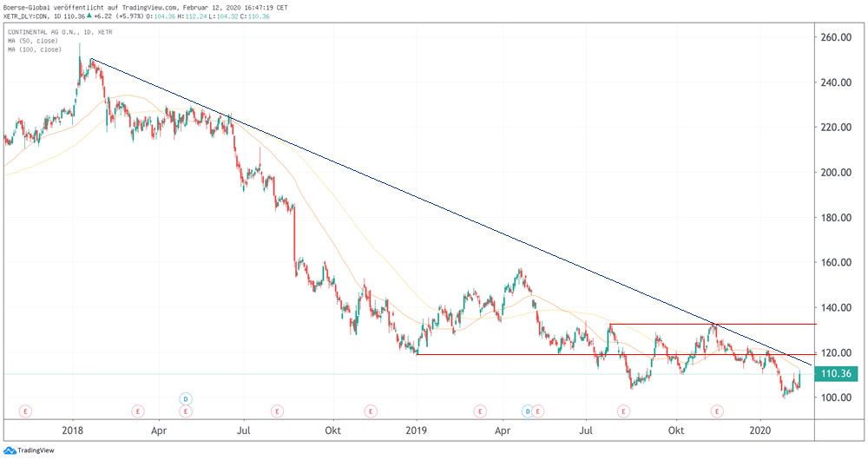This screenshot has height=460, width=868.
Task: Click the 2019 label on time axis
Action: point(417,430)
